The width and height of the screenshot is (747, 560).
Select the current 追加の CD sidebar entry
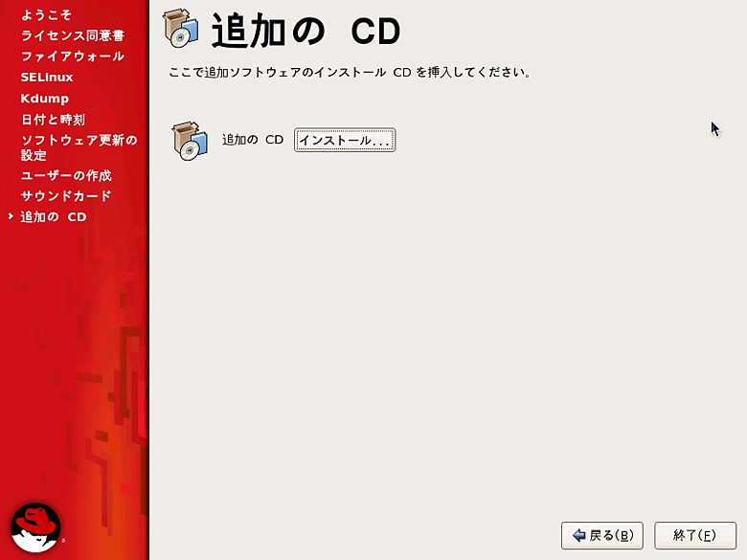tap(54, 217)
